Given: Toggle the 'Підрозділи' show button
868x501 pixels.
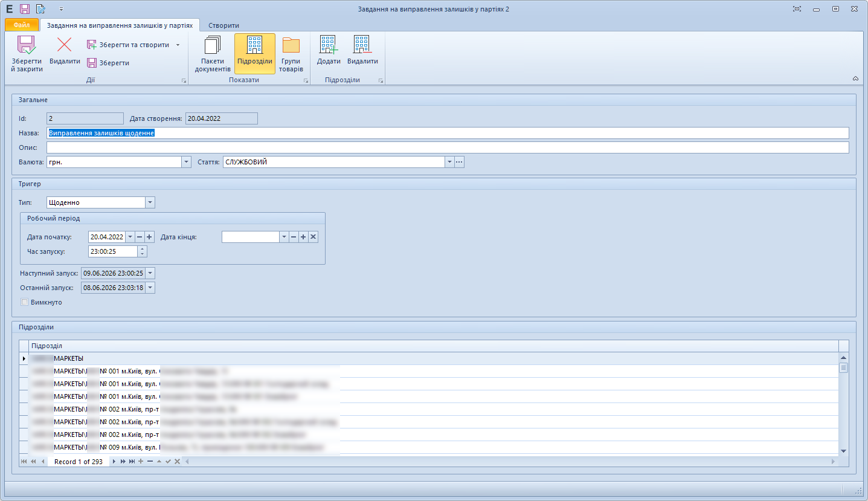Looking at the screenshot, I should click(x=255, y=54).
